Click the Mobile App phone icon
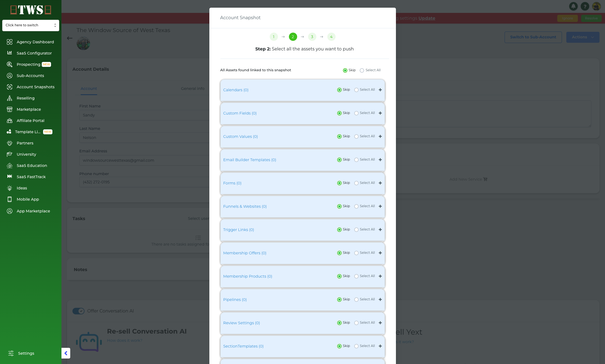 tap(10, 199)
